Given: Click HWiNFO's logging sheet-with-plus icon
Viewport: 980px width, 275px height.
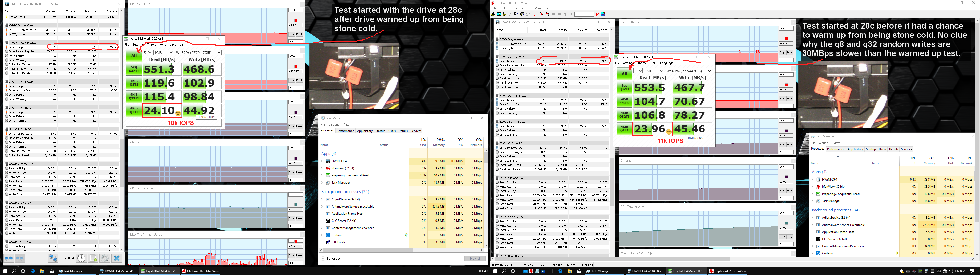Looking at the screenshot, I should (93, 258).
